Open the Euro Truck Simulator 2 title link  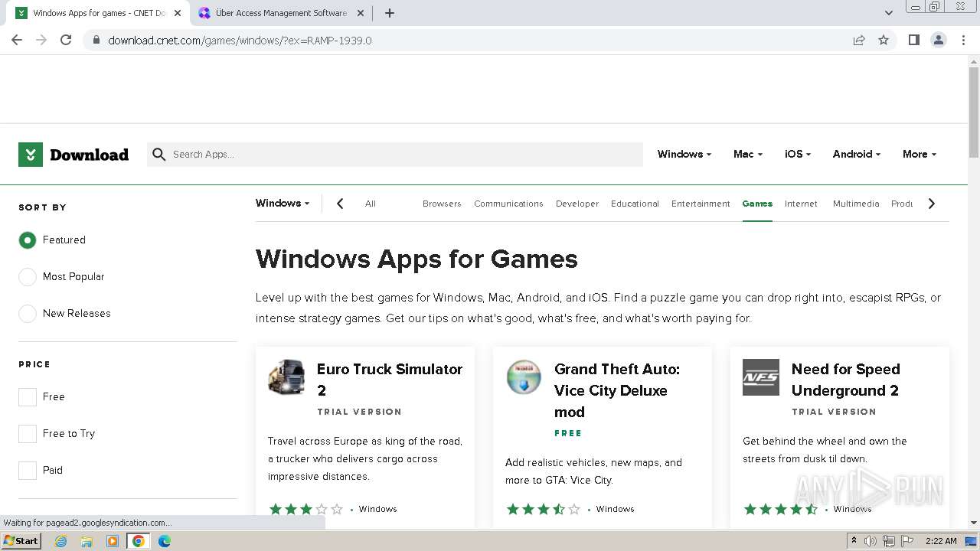pyautogui.click(x=390, y=380)
